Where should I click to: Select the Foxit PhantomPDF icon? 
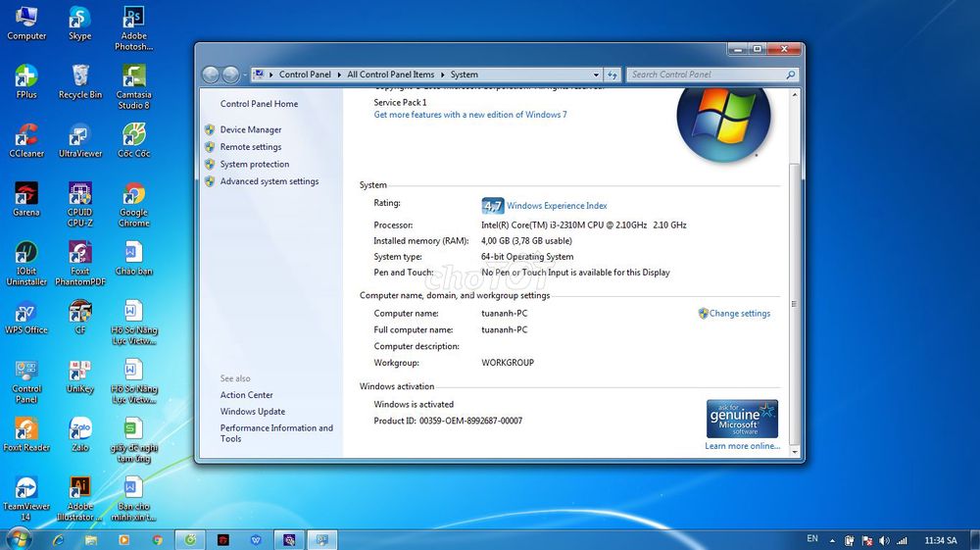point(80,263)
